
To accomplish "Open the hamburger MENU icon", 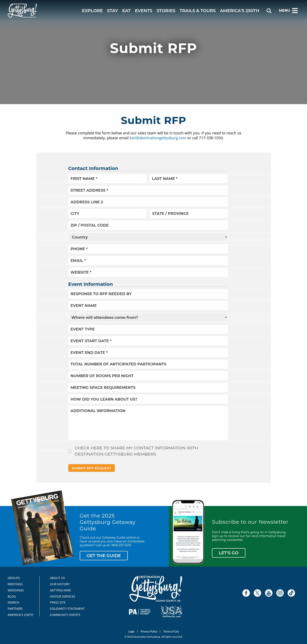I will click(x=295, y=10).
